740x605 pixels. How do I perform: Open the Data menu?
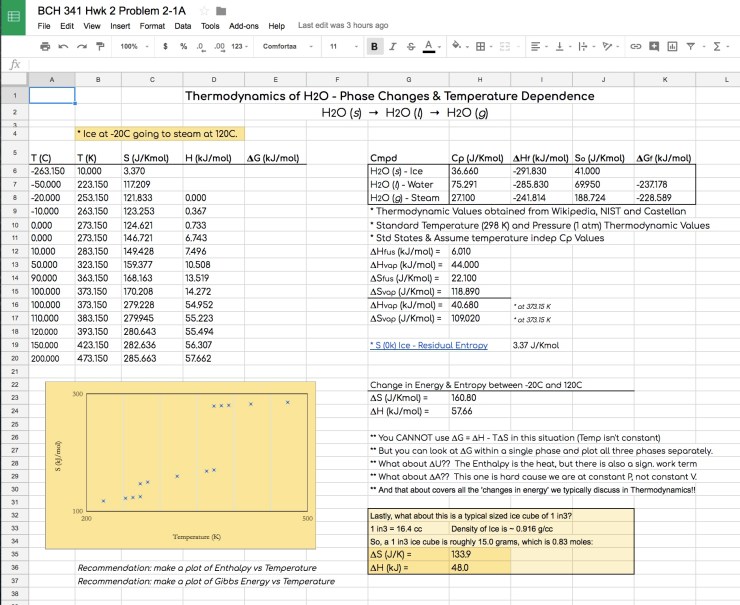click(183, 26)
